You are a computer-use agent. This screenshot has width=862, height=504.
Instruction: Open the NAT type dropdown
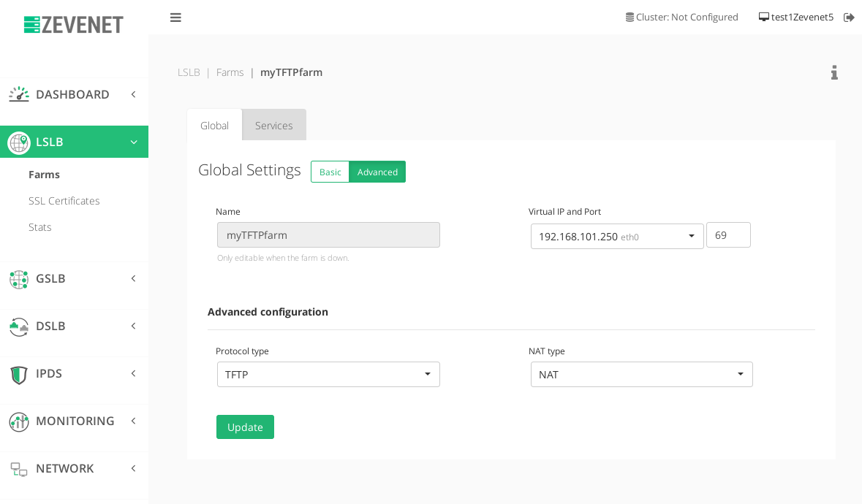click(641, 375)
